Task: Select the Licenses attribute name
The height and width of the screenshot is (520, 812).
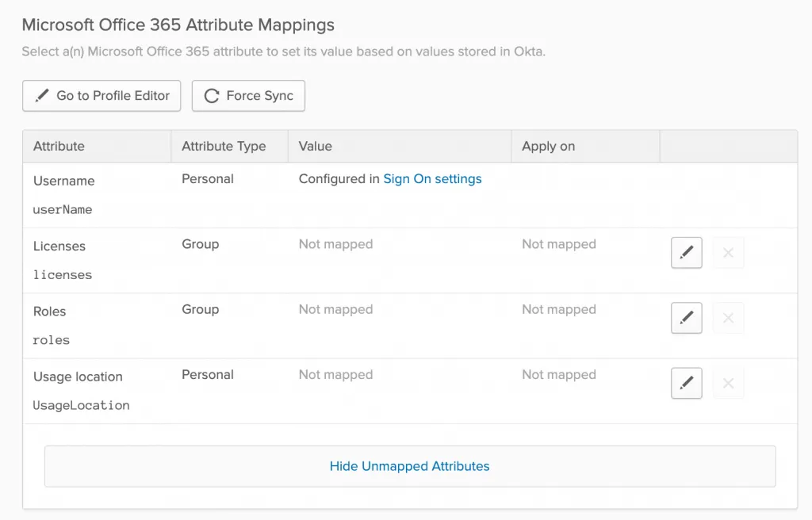Action: tap(59, 246)
